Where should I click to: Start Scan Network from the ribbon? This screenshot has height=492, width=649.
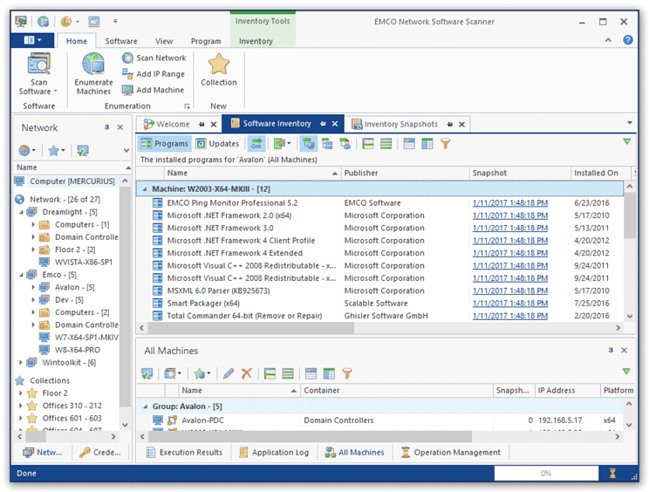point(154,58)
